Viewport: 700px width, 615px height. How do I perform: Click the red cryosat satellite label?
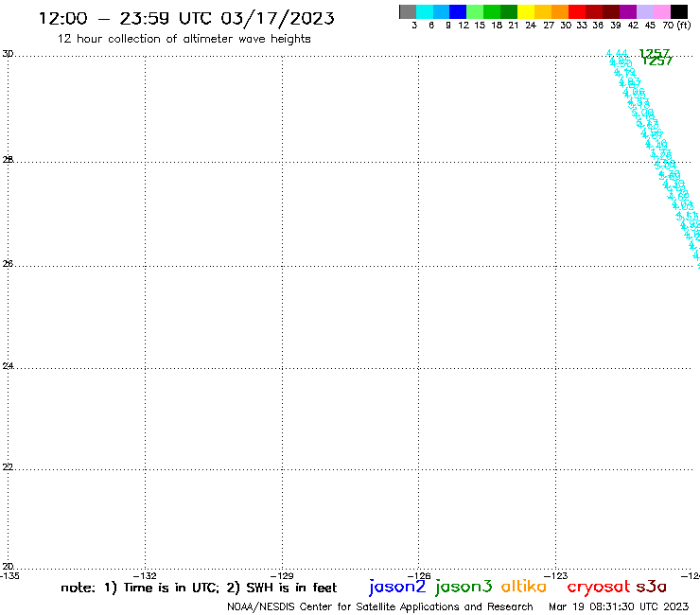tap(598, 588)
